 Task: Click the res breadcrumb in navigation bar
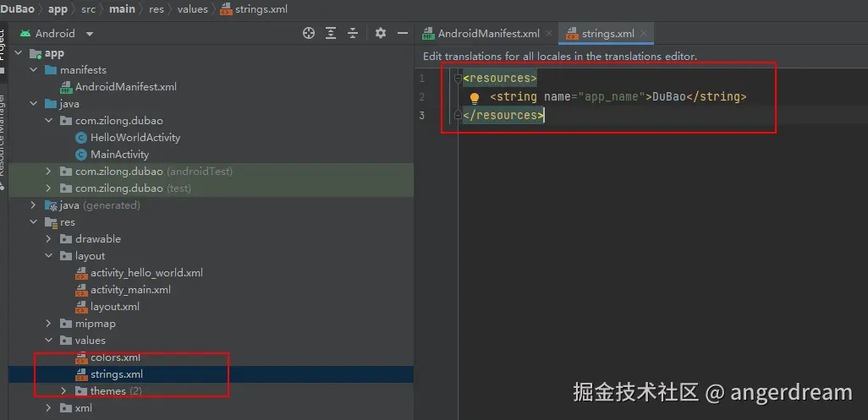click(157, 9)
